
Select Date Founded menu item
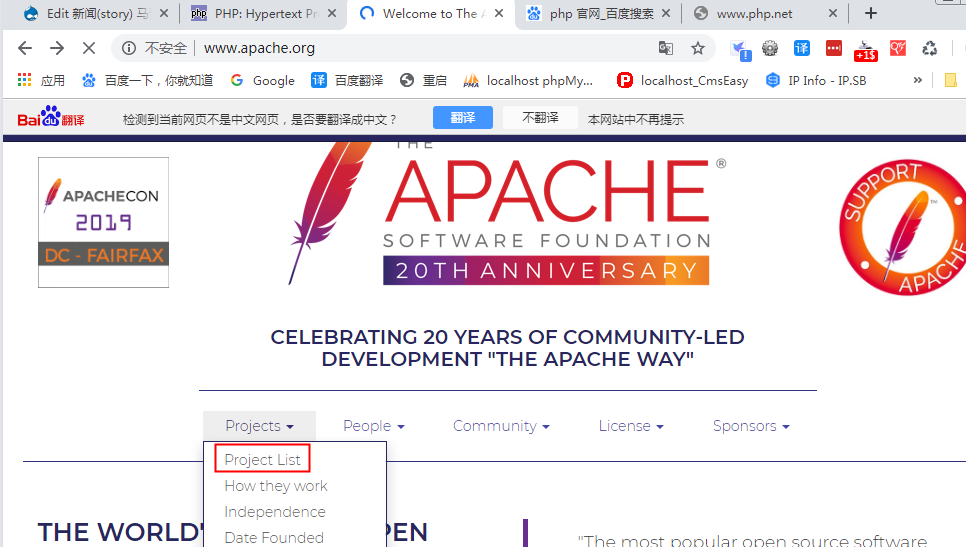(274, 538)
